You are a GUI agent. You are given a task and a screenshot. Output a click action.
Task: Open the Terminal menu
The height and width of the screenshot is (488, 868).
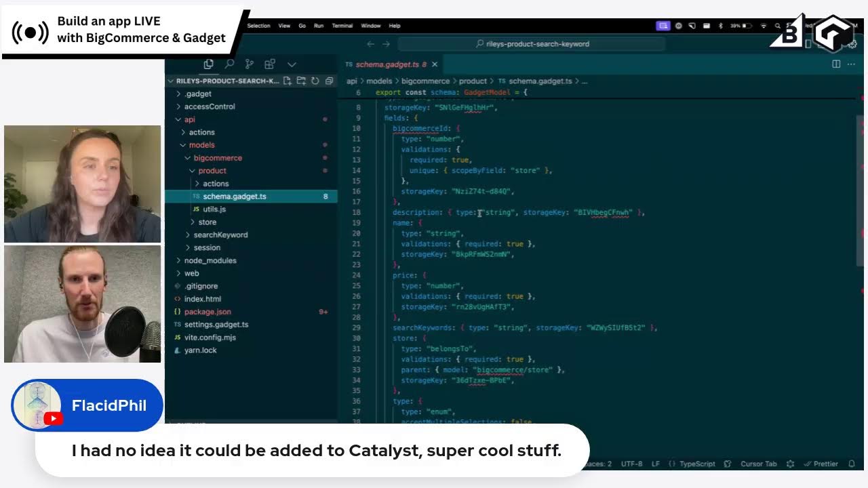[342, 26]
